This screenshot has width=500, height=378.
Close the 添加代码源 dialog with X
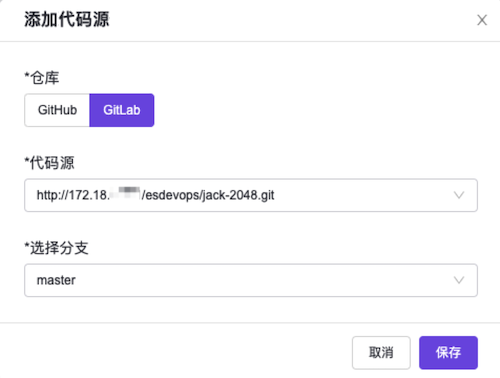[x=482, y=20]
